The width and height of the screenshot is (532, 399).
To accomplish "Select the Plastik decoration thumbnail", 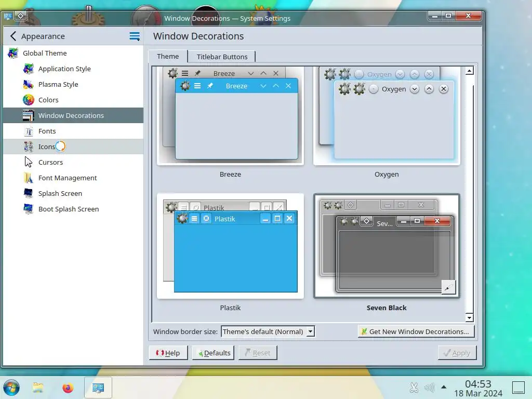I will 230,246.
